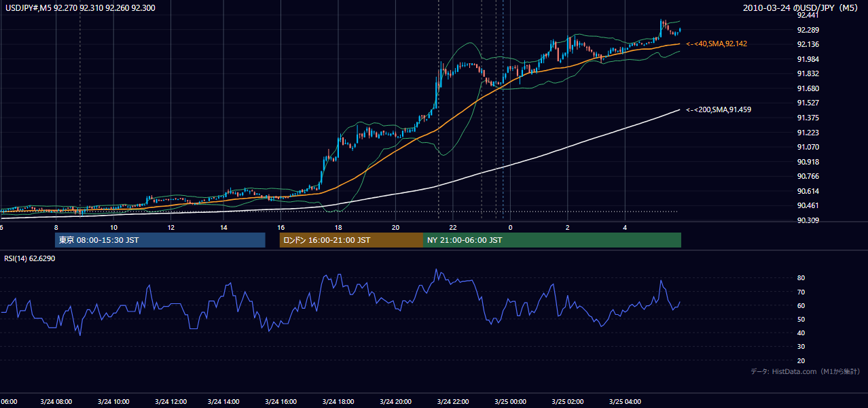Viewport: 868px width, 408px height.
Task: Click hour tick 14 under the price chart
Action: click(x=223, y=227)
